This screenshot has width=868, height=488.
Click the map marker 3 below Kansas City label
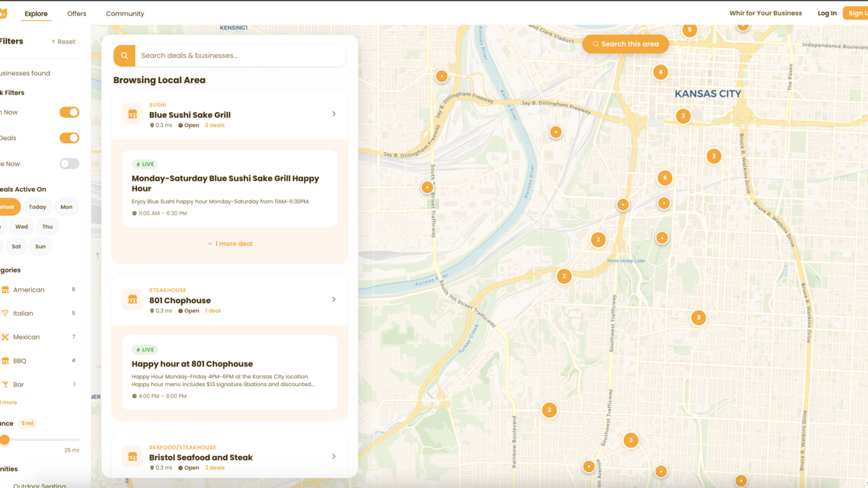(x=683, y=116)
